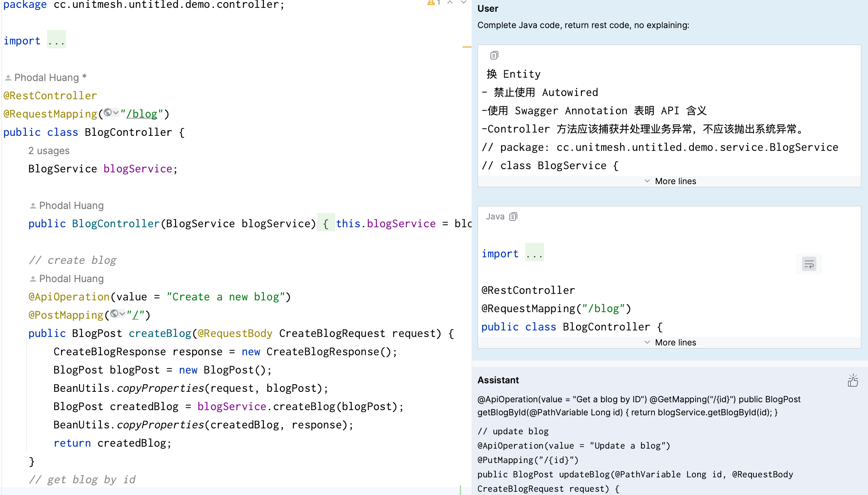Copy the user prompt code block
The image size is (868, 495).
tap(494, 55)
